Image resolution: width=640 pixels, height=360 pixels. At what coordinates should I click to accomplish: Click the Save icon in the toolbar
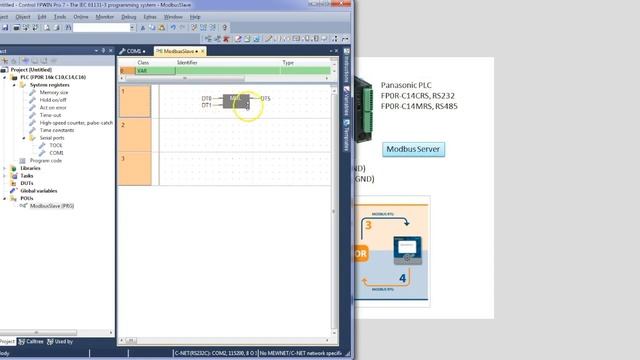(5, 27)
